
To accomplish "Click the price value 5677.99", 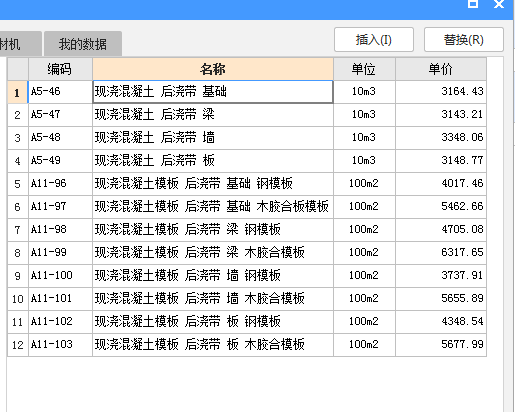I will (x=462, y=344).
